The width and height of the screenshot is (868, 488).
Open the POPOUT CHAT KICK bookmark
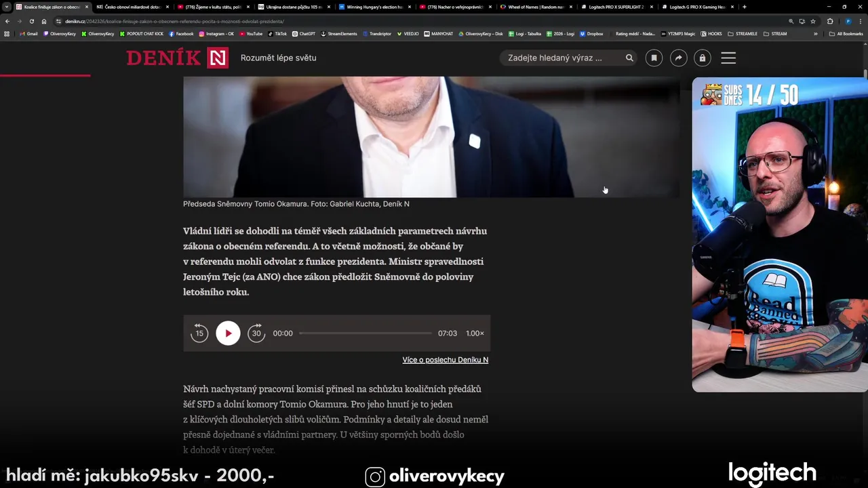(x=142, y=33)
